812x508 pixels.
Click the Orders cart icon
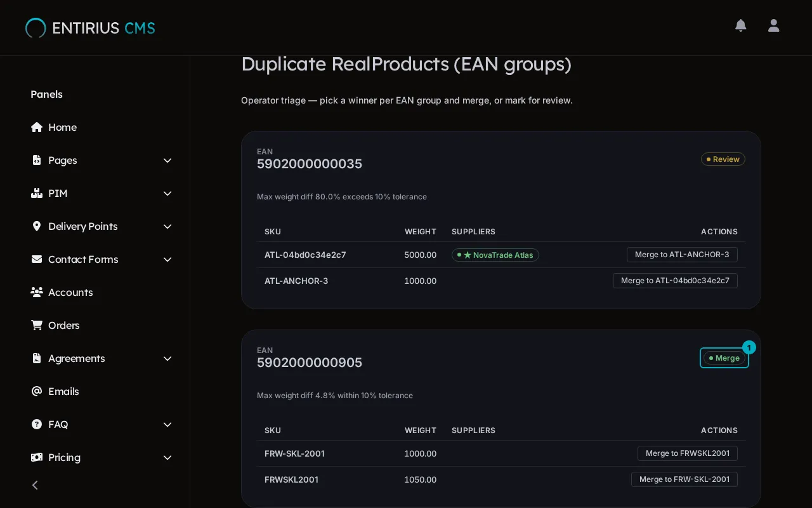pos(37,325)
